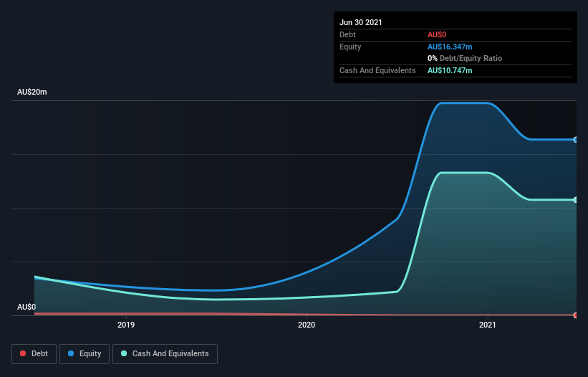588x377 pixels.
Task: Toggle the Cash And Equivalents legend button
Action: [x=165, y=354]
